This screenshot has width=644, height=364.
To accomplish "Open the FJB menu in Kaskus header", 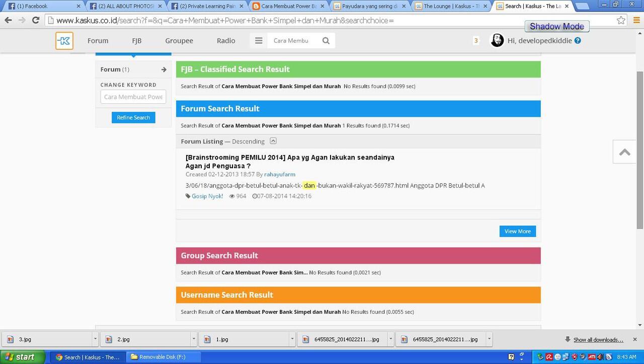I will coord(137,41).
